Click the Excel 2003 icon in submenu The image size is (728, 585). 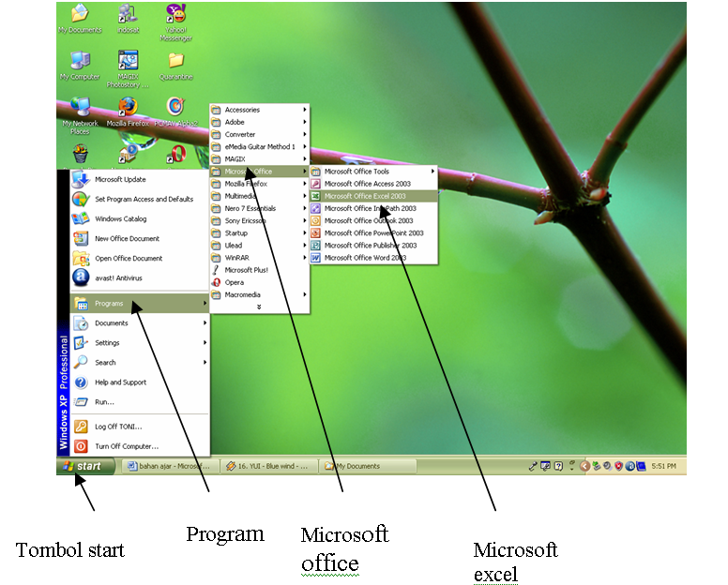(x=316, y=196)
